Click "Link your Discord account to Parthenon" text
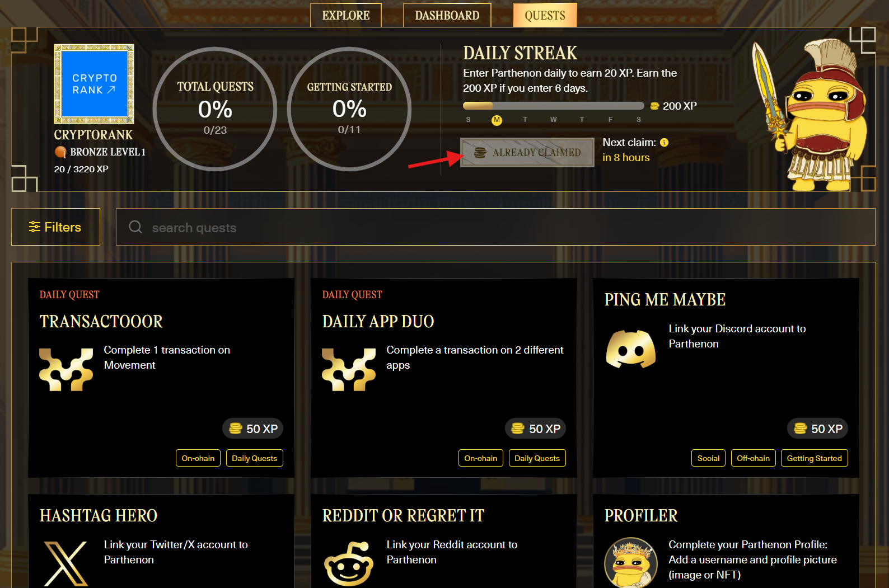Image resolution: width=889 pixels, height=588 pixels. point(737,336)
